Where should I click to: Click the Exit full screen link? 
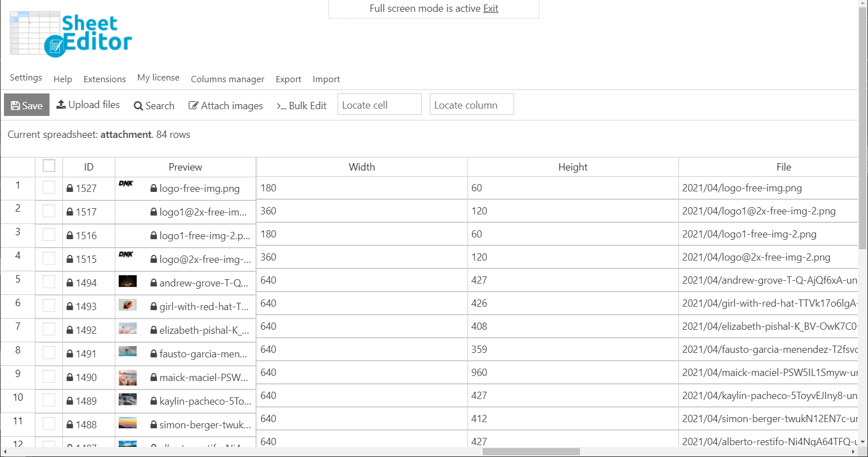491,8
